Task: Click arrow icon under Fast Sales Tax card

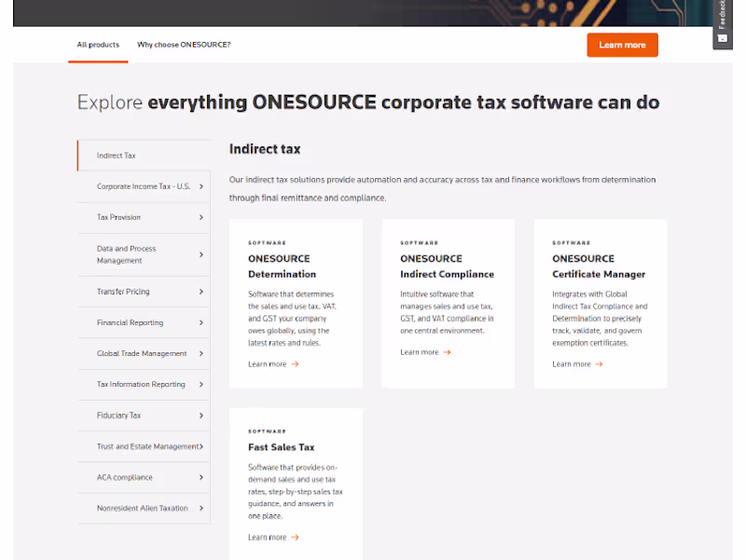Action: pos(295,538)
